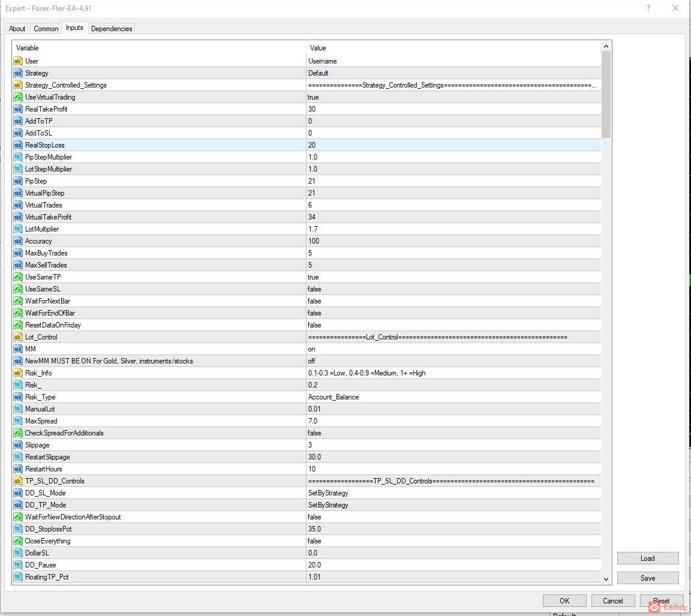Click the icon beside VirtualTakeProfit
The width and height of the screenshot is (691, 616).
[17, 217]
